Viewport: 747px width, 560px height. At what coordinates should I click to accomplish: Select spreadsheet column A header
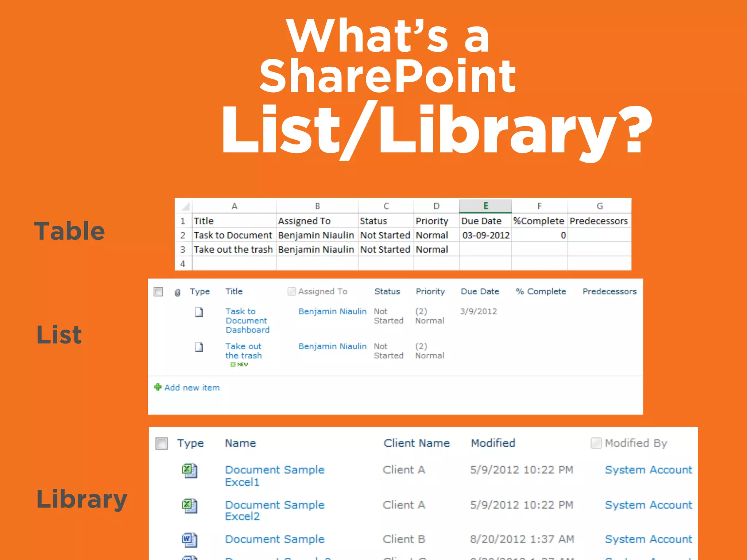pyautogui.click(x=234, y=206)
